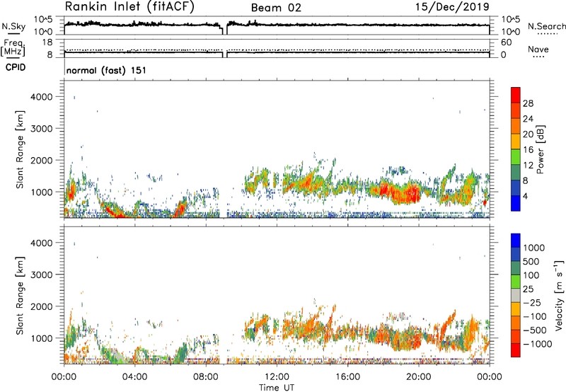Click the 'Time UT' axis label

click(x=277, y=388)
